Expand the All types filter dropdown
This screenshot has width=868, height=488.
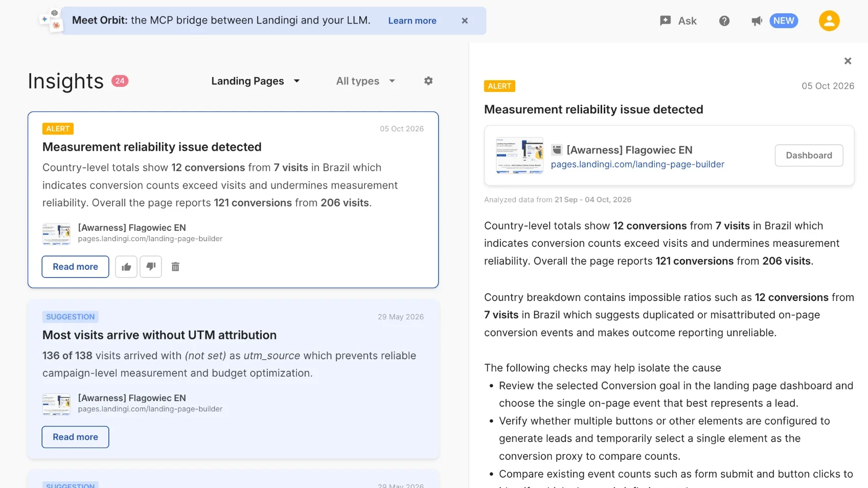pos(366,81)
